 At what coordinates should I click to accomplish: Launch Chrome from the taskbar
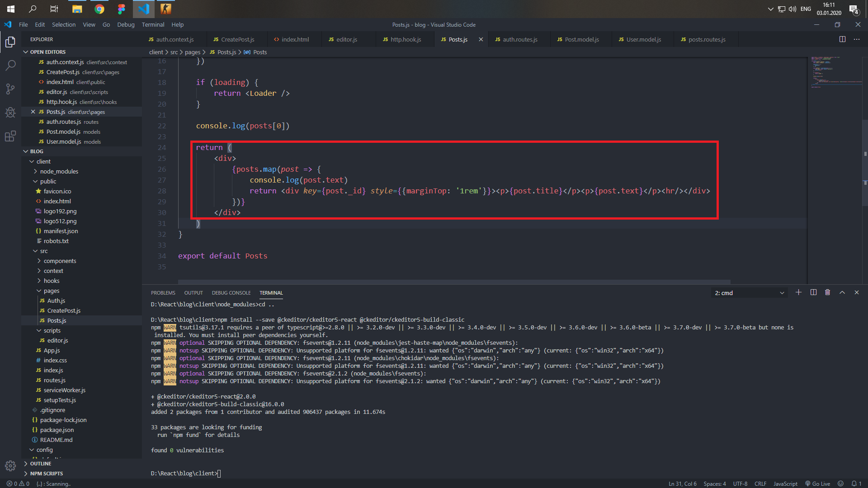tap(99, 9)
